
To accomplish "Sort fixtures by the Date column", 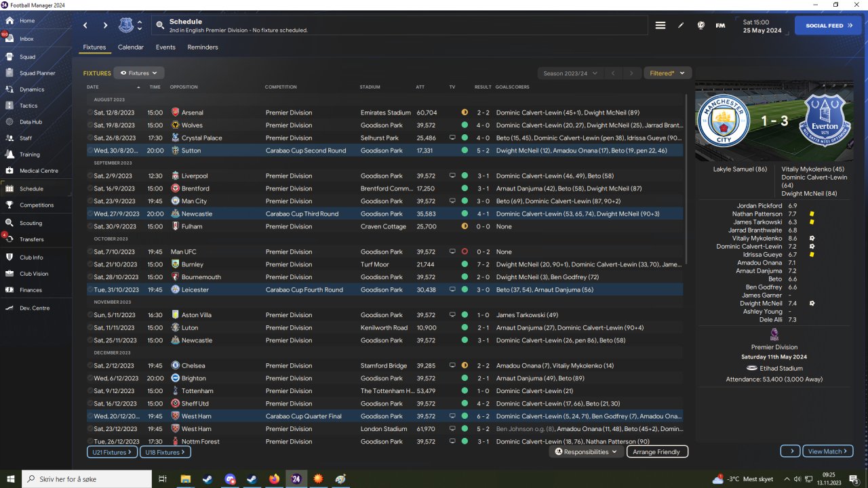I will pyautogui.click(x=93, y=87).
